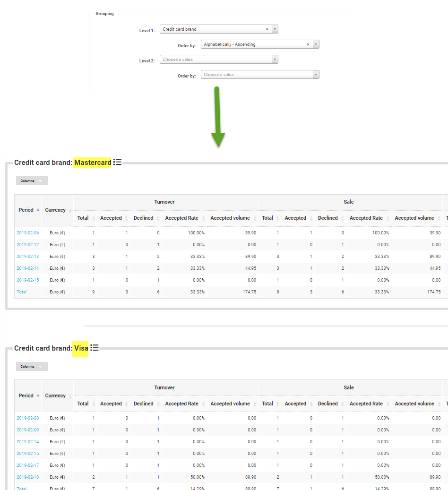Sort Visa Sale Accepted column
The height and width of the screenshot is (490, 448).
pyautogui.click(x=298, y=404)
